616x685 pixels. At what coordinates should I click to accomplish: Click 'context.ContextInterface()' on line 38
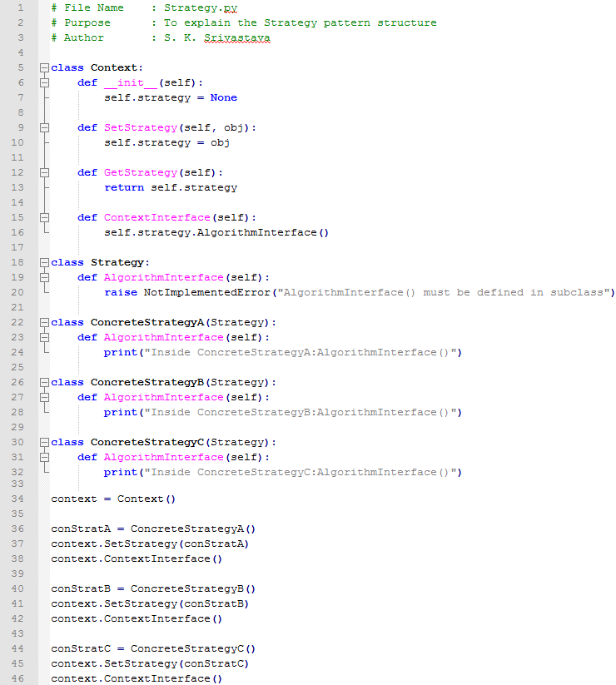(137, 558)
